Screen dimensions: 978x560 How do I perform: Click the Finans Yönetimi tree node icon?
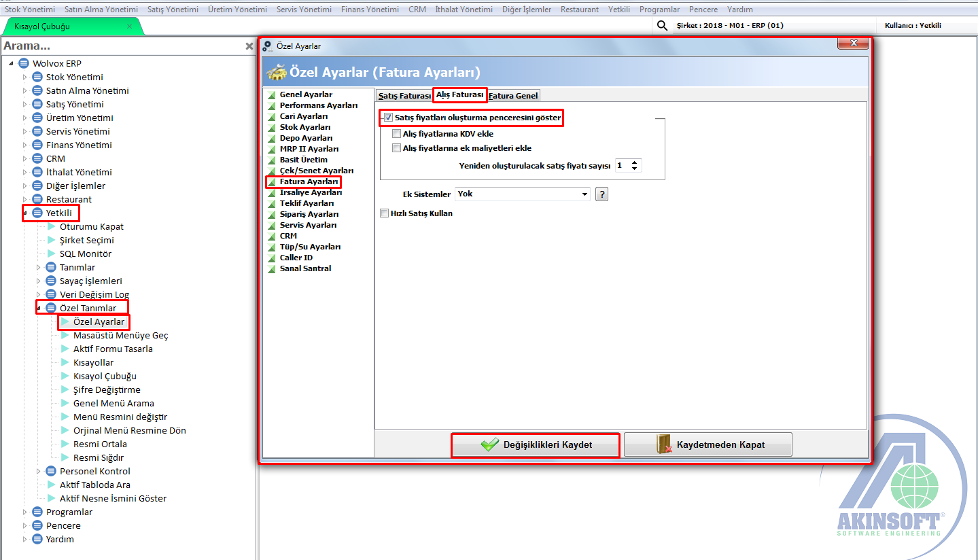point(37,145)
